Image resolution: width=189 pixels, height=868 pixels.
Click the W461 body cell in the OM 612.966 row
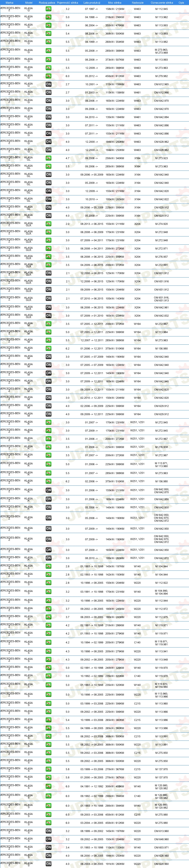click(137, 92)
